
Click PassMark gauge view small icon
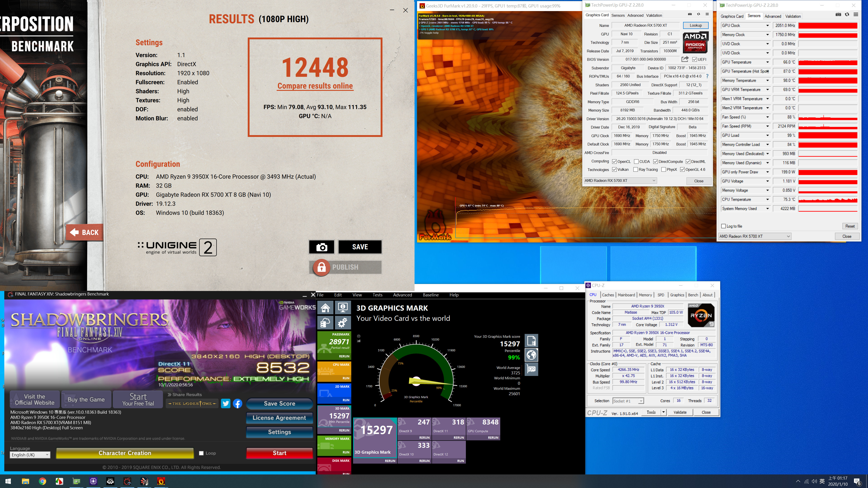pos(359,336)
